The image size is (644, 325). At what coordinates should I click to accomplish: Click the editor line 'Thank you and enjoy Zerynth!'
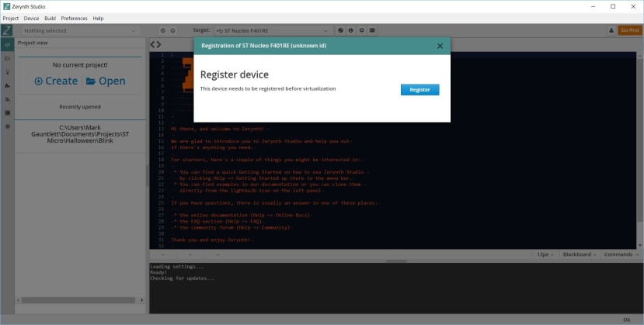211,240
